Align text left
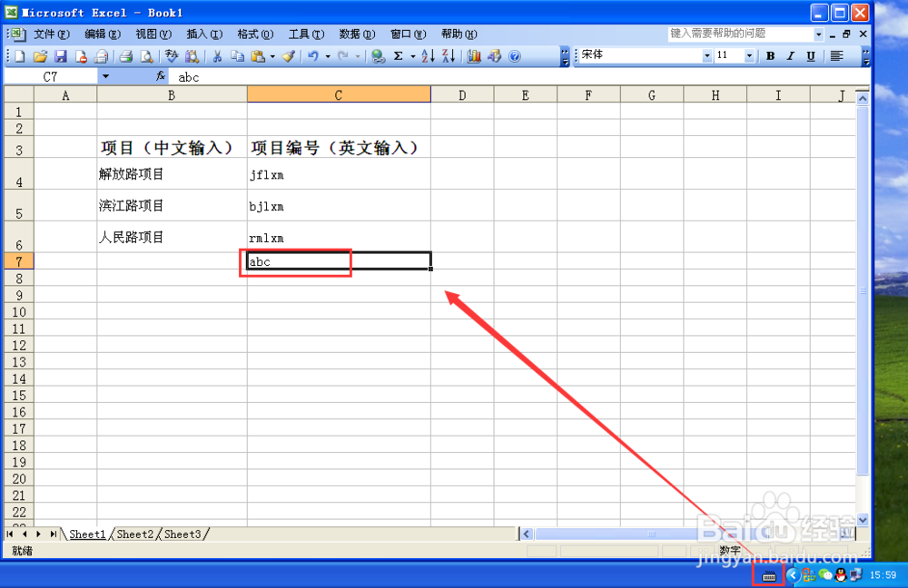The width and height of the screenshot is (908, 588). (x=836, y=55)
